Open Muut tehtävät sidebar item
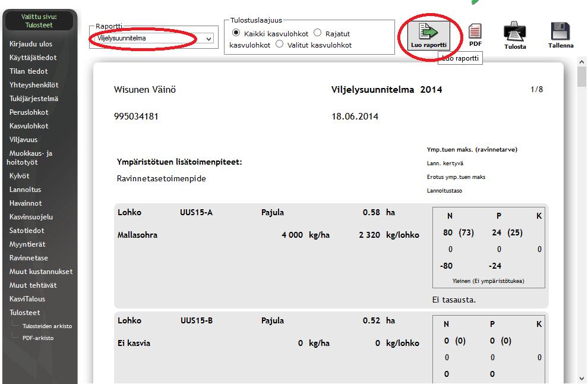 (x=33, y=285)
